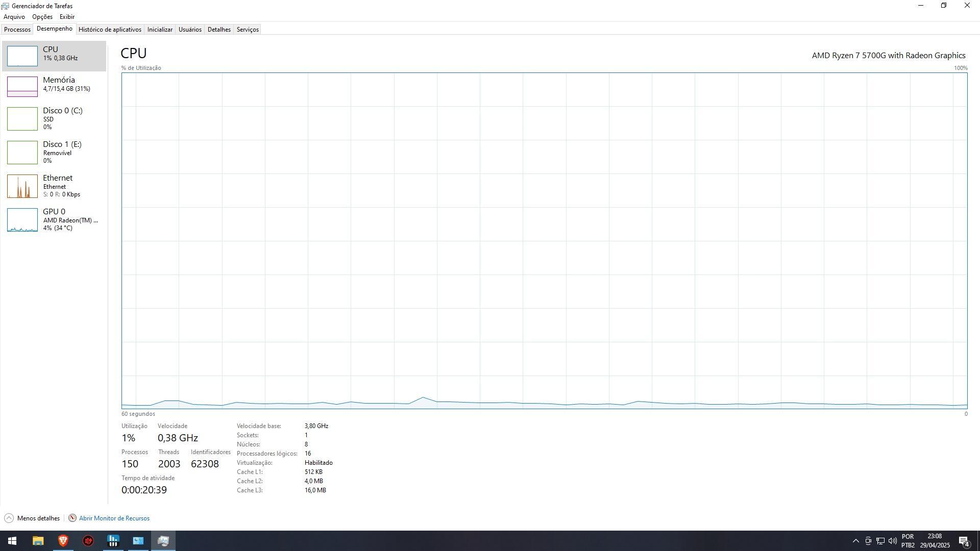Click the Resource Monitor gauge icon
This screenshot has height=551, width=980.
point(72,518)
